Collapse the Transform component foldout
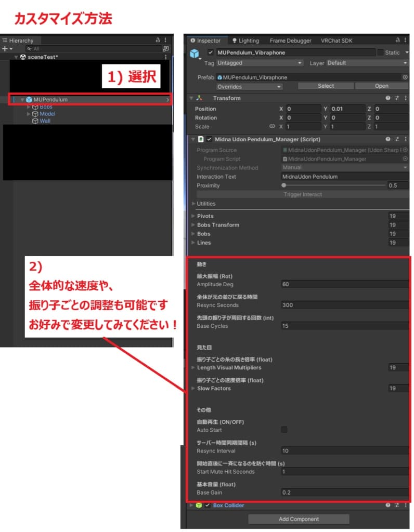This screenshot has height=532, width=414. pyautogui.click(x=191, y=98)
